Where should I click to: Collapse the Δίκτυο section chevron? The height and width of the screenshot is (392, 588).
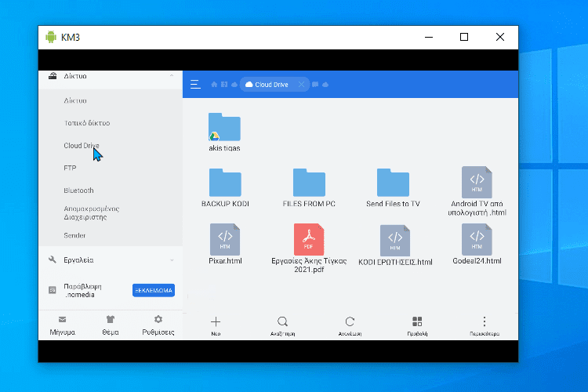(172, 76)
